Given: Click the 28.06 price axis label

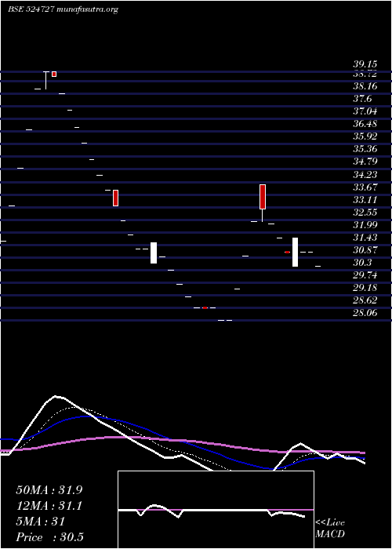Looking at the screenshot, I should point(365,314).
